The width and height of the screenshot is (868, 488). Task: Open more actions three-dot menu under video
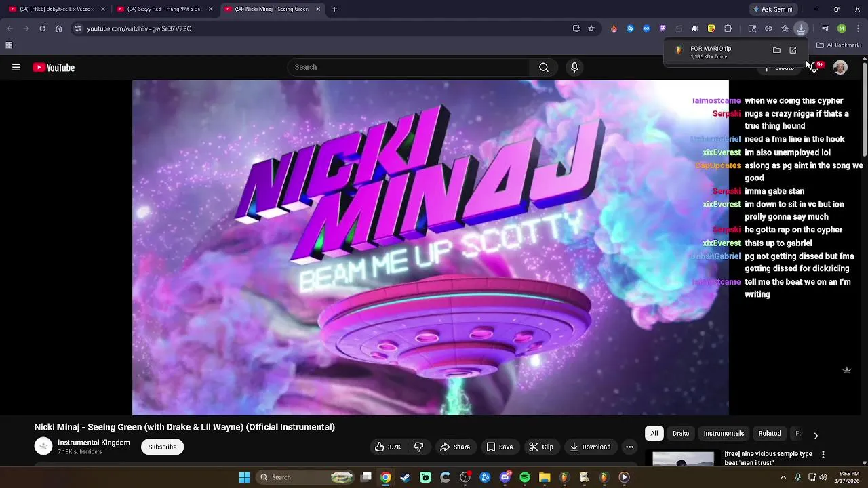[629, 447]
